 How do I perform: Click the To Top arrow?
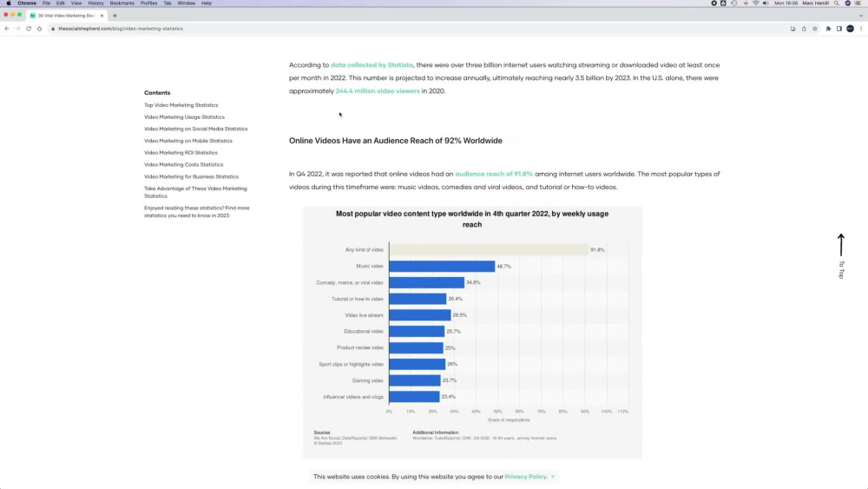tap(841, 255)
